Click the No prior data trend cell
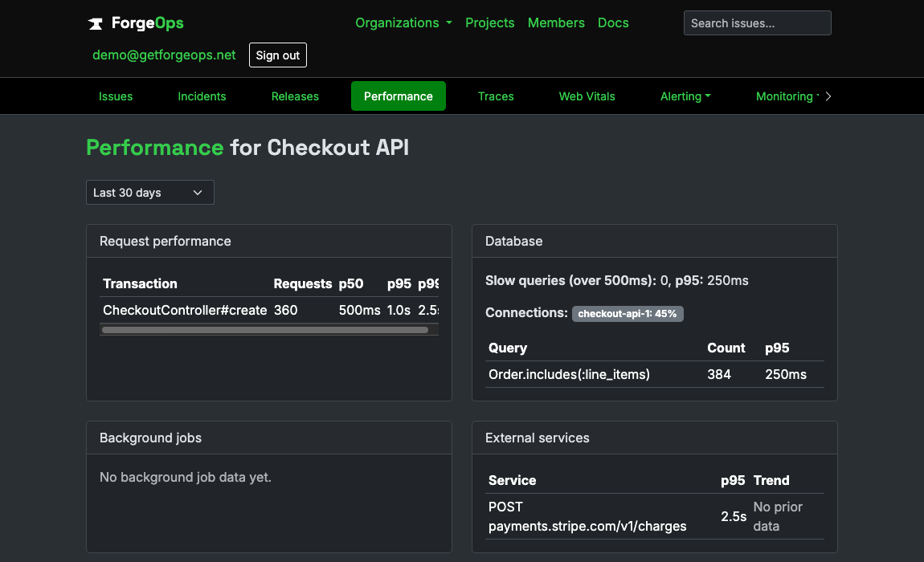Screen dimensions: 924x562 click(x=778, y=517)
